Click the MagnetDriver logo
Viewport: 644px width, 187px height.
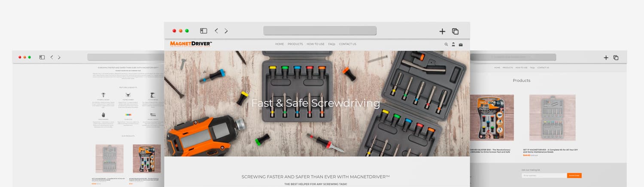[191, 44]
